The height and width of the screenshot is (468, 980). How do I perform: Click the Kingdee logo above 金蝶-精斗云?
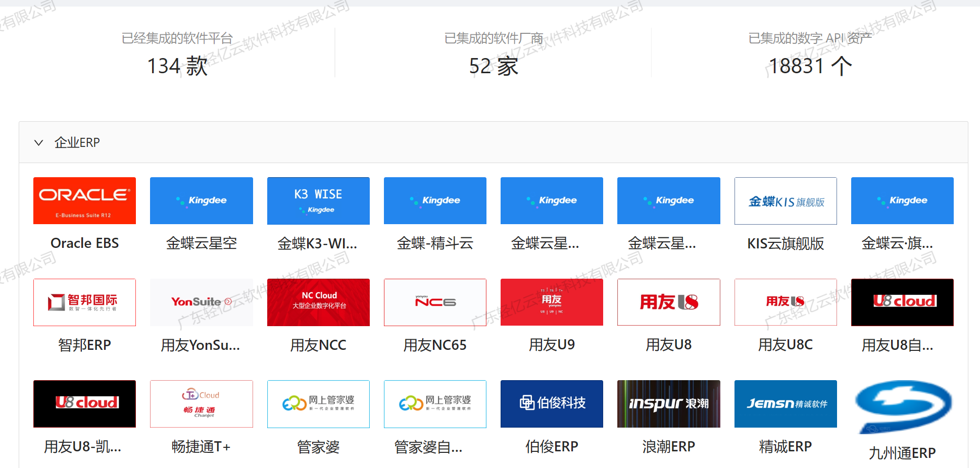coord(435,200)
